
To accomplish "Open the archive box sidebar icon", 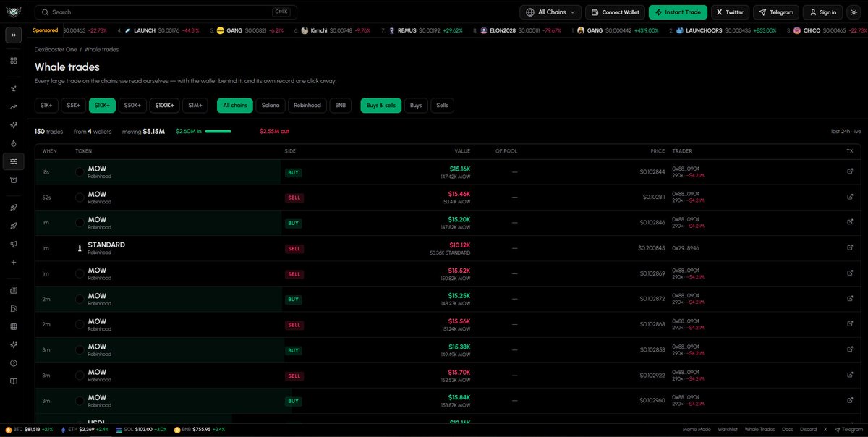I will (13, 179).
